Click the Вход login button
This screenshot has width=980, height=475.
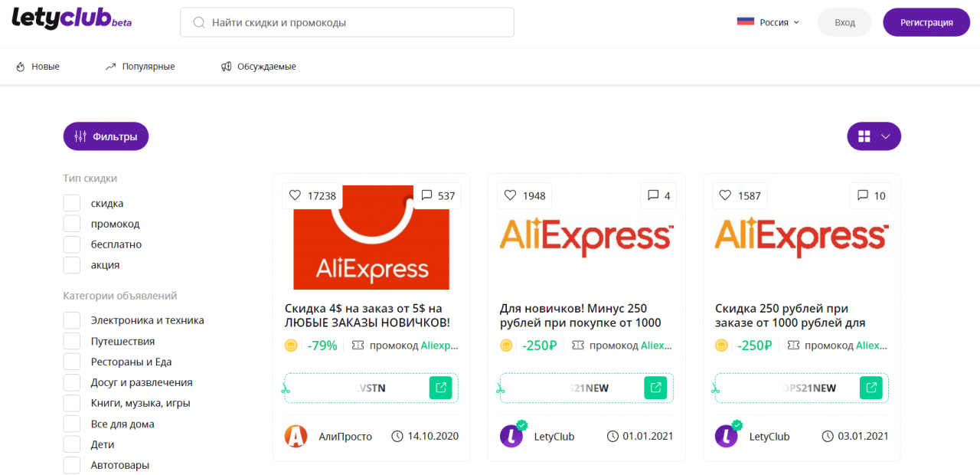(844, 22)
